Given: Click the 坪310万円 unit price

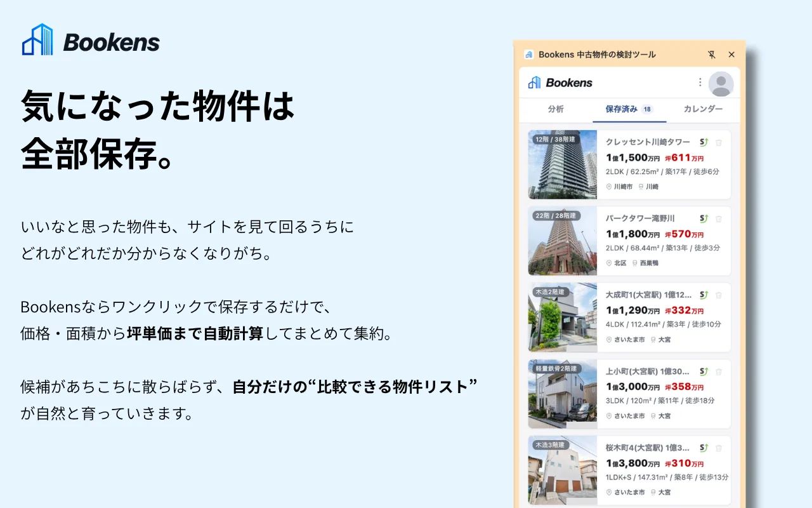Looking at the screenshot, I should 684,463.
